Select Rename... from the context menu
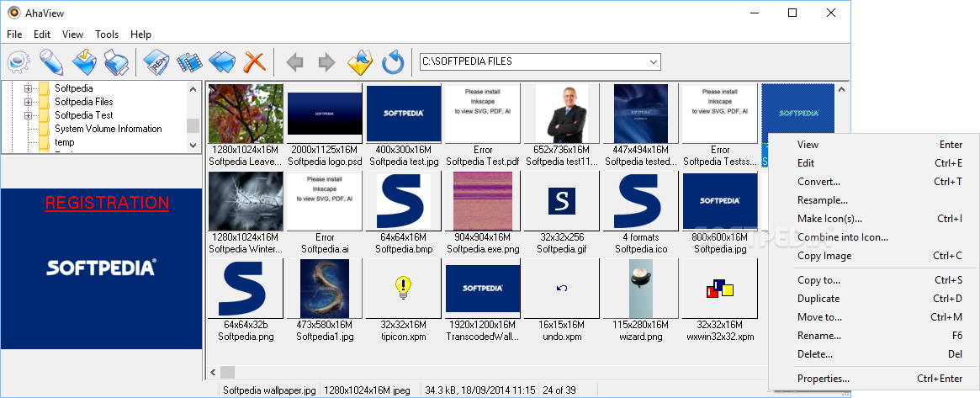Screen dimensions: 980x398 [x=873, y=336]
